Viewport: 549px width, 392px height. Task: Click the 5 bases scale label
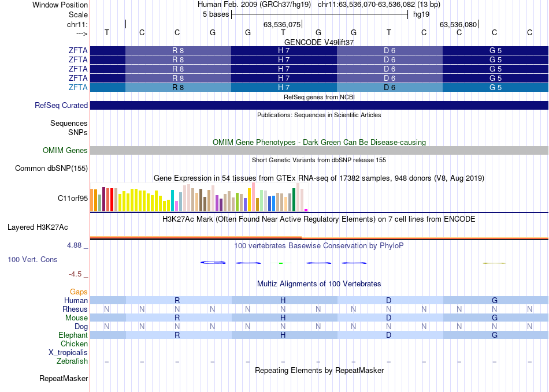pos(216,14)
